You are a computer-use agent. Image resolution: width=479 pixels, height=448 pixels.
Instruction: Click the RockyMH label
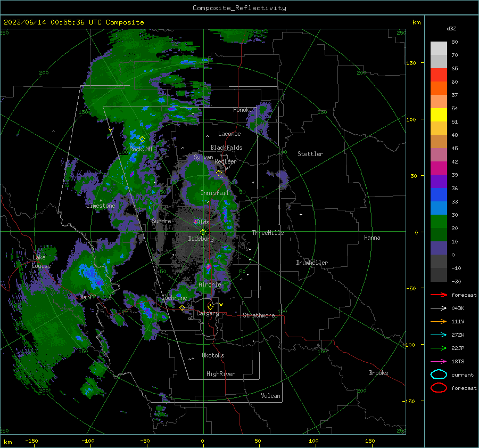coord(141,149)
